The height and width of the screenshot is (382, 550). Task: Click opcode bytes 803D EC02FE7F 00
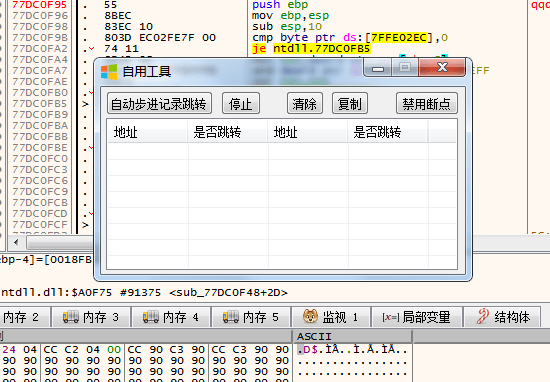160,38
